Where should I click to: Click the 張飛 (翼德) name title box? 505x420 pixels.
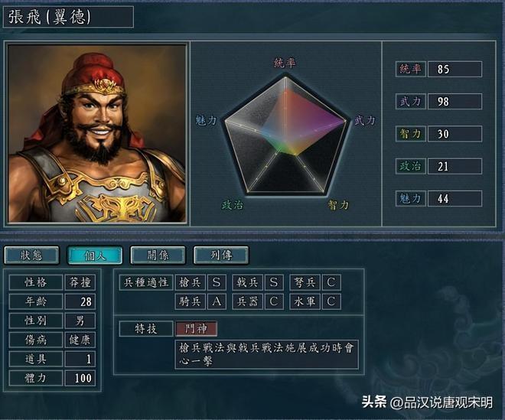68,17
